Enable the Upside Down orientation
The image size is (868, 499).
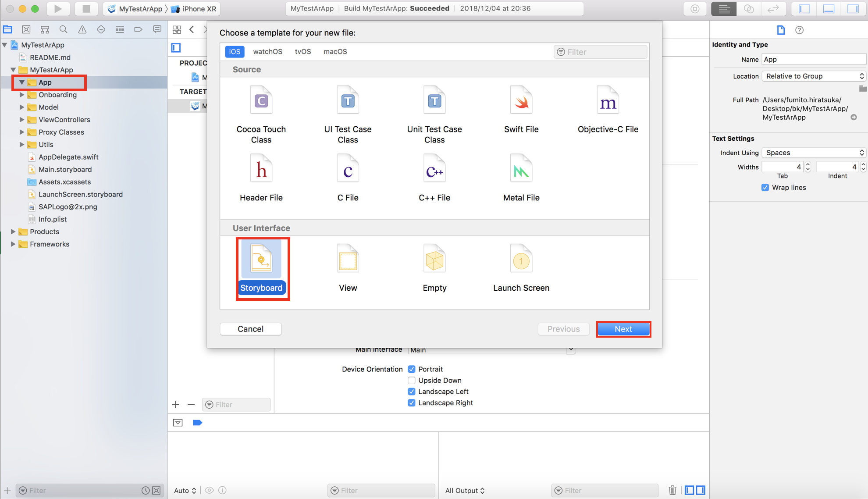[x=411, y=380]
